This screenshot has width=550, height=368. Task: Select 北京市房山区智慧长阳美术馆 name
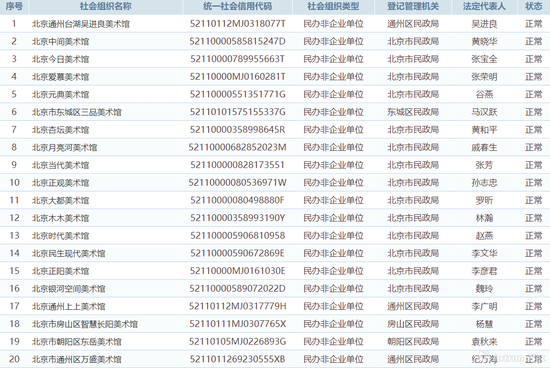pos(85,324)
